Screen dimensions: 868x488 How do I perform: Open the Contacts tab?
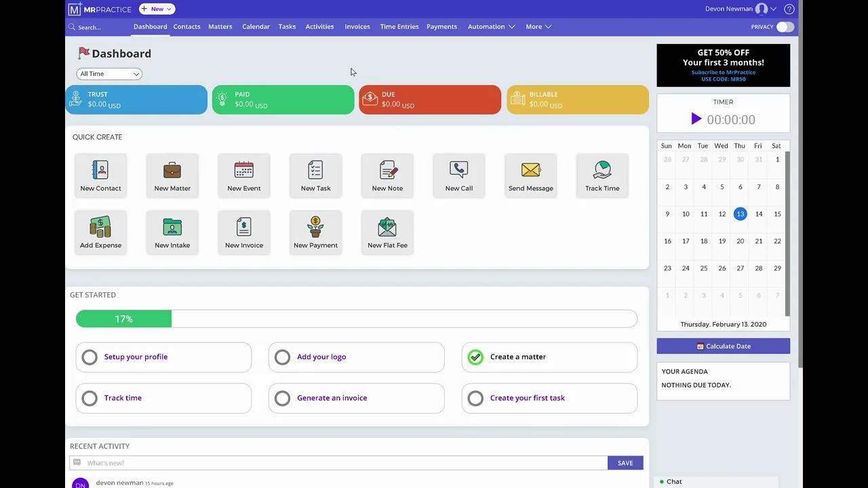[x=186, y=26]
